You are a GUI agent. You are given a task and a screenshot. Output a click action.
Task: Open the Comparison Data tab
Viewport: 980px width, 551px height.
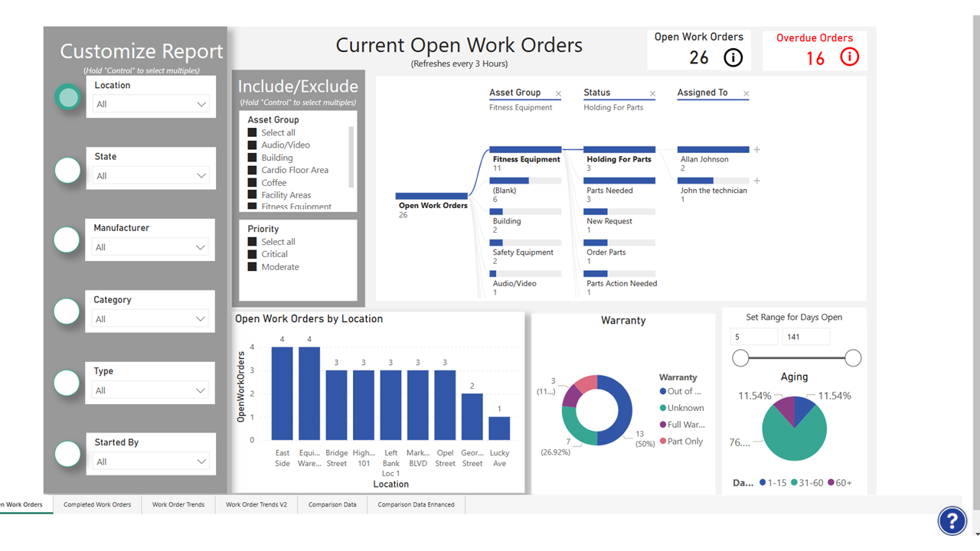[332, 504]
